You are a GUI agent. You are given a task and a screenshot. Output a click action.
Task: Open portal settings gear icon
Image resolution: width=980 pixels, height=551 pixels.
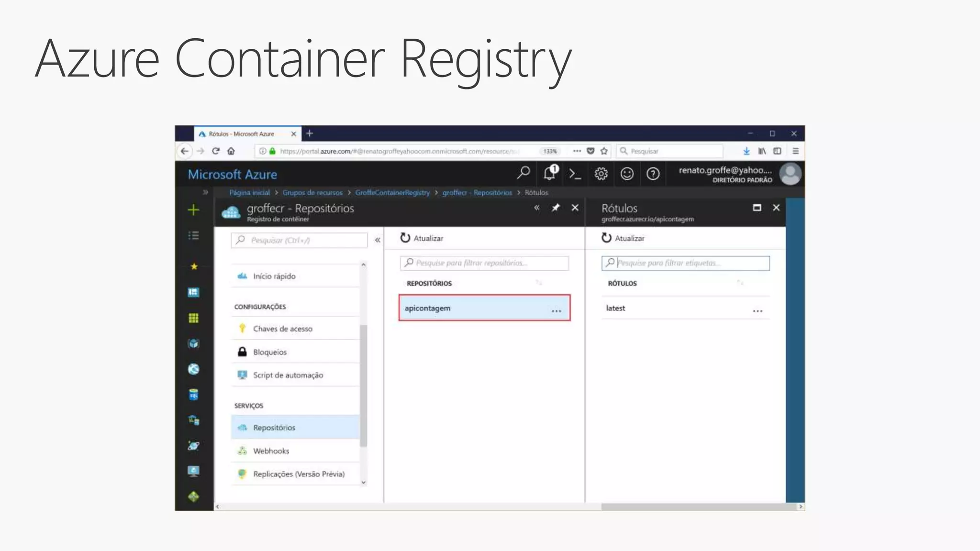pyautogui.click(x=601, y=174)
